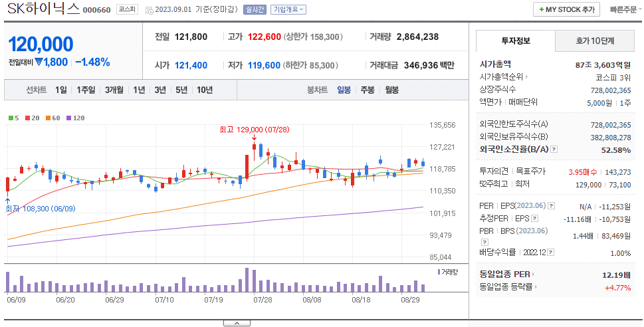
Task: Click the arrow beside 동일업종 PER
Action: tap(534, 274)
